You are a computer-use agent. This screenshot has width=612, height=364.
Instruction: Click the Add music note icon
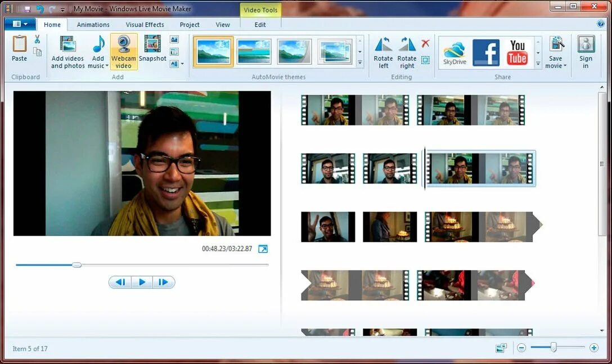(98, 44)
